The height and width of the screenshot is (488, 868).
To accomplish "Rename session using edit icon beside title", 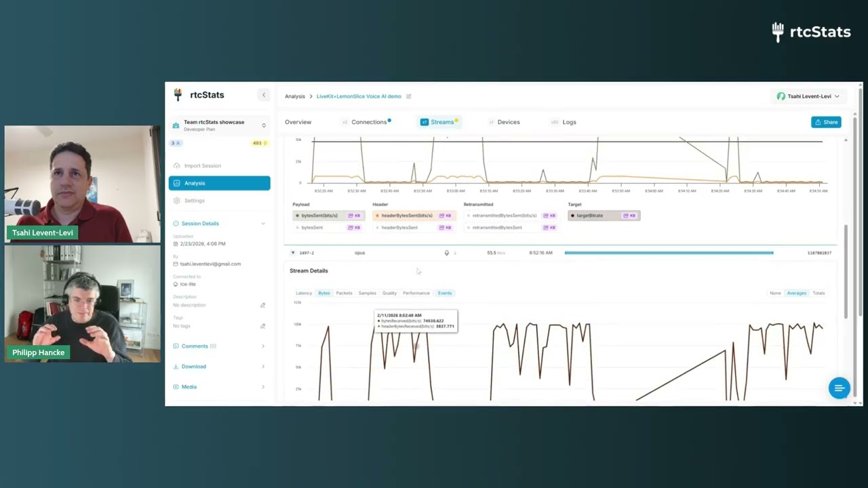I will coord(408,96).
